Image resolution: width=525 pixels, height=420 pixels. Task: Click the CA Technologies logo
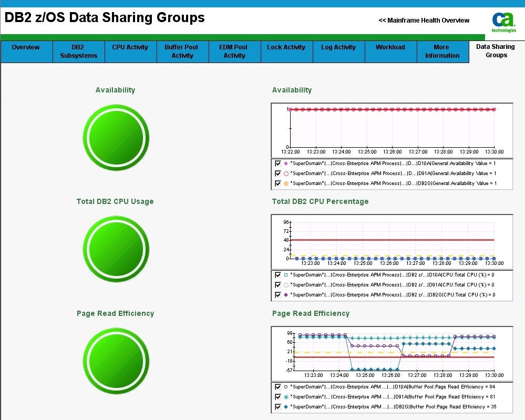point(503,22)
